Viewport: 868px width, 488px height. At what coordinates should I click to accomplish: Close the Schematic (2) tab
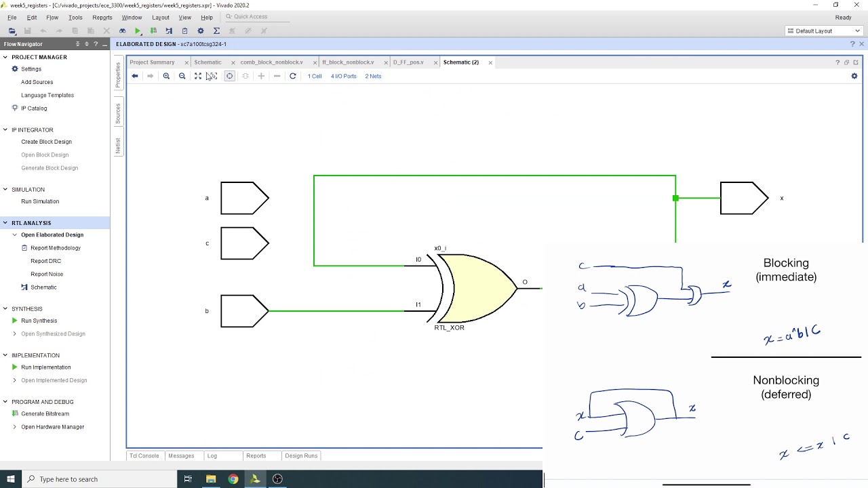pos(490,62)
